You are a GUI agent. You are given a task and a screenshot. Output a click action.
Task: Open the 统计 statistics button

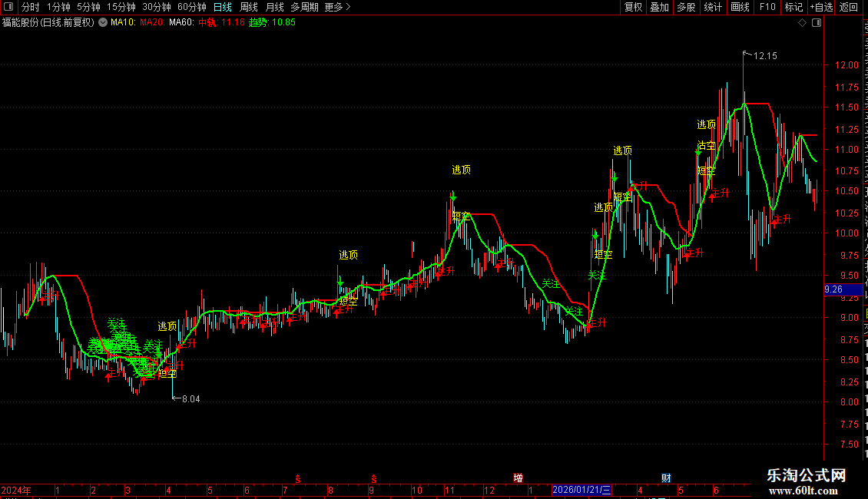[712, 7]
